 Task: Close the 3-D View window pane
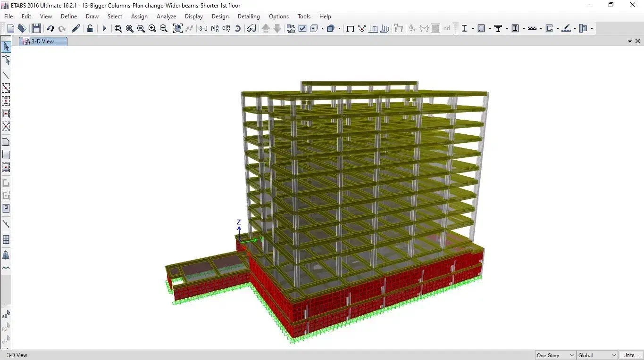tap(638, 41)
